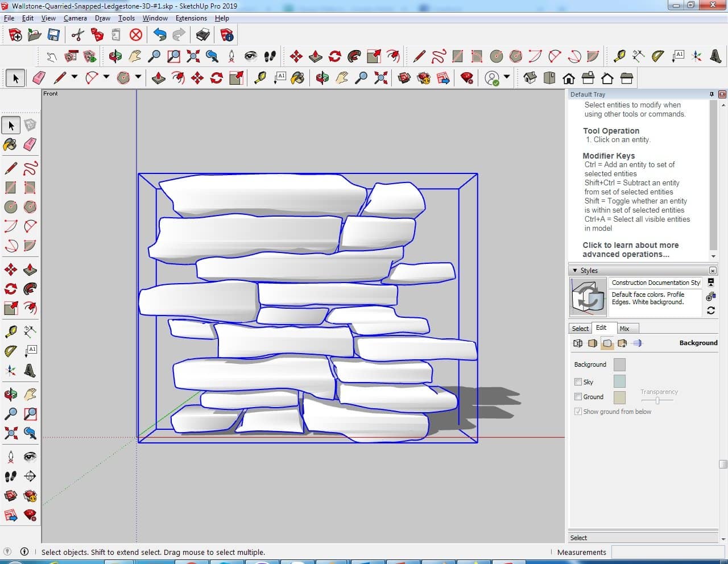Enable the Sky checkbox

[578, 382]
